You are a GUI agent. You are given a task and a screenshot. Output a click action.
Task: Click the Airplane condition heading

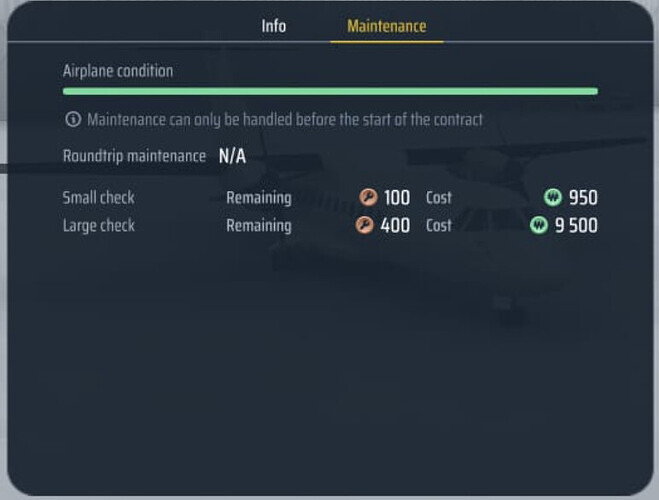(x=118, y=71)
